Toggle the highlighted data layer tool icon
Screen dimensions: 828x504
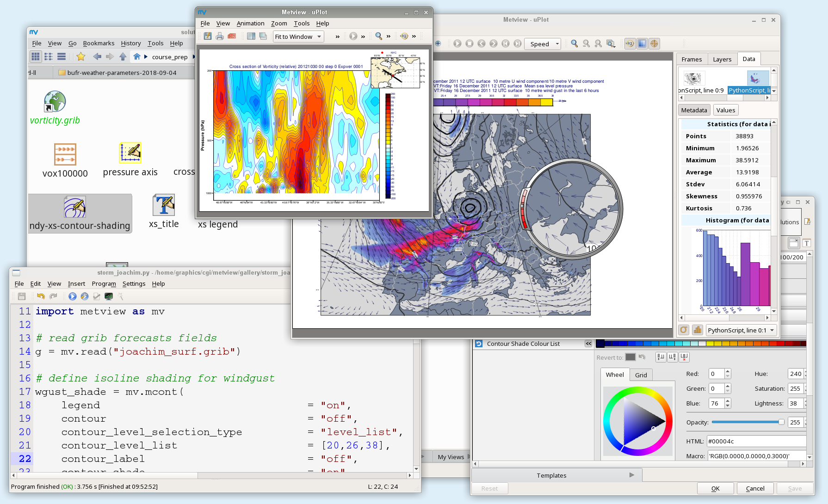(x=642, y=43)
